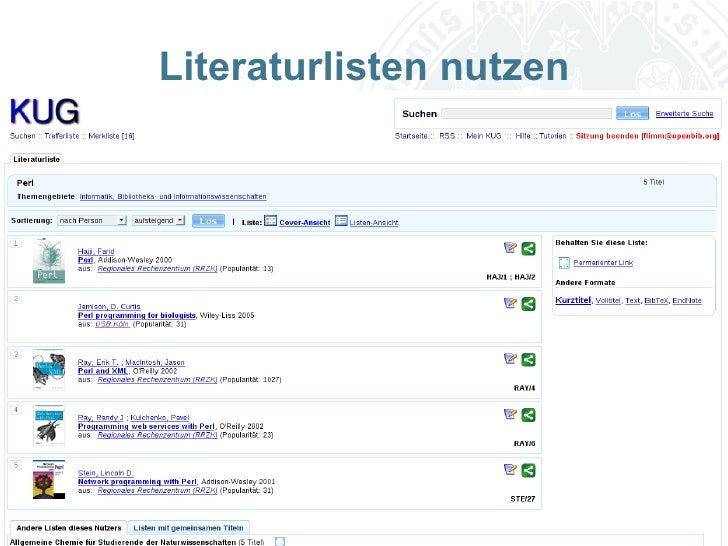The height and width of the screenshot is (546, 728).
Task: Open title 'Network programming with Perl'
Action: [137, 481]
